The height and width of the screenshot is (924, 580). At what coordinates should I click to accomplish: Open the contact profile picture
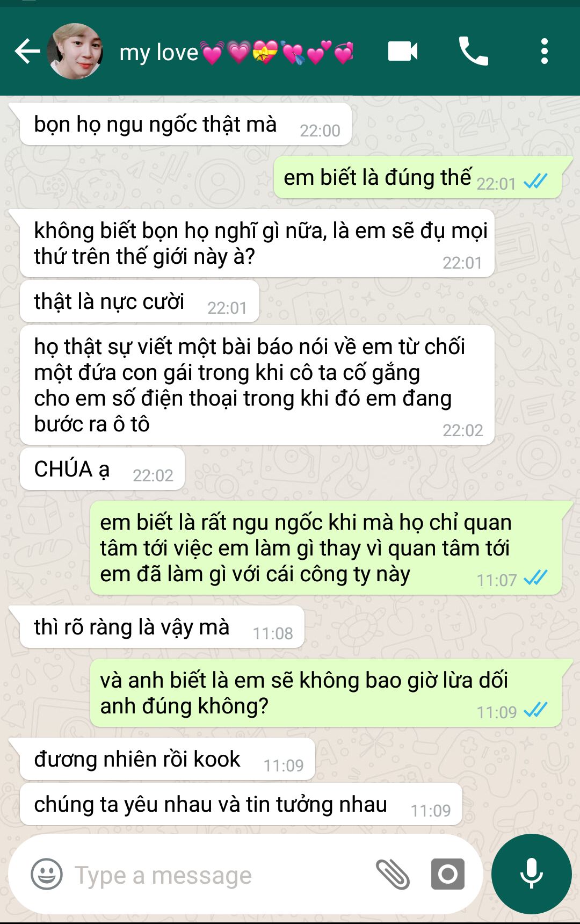pyautogui.click(x=75, y=52)
